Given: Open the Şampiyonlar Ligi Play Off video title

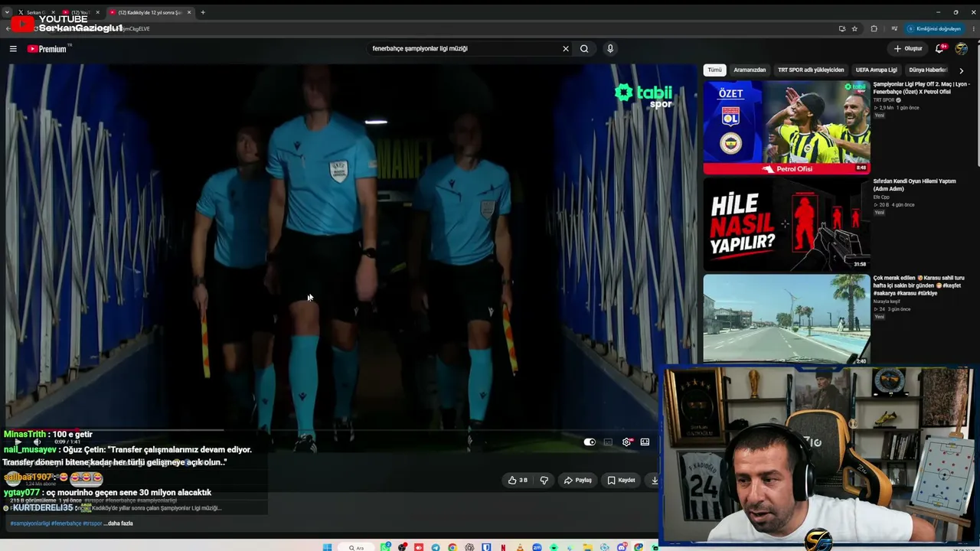Looking at the screenshot, I should tap(922, 88).
